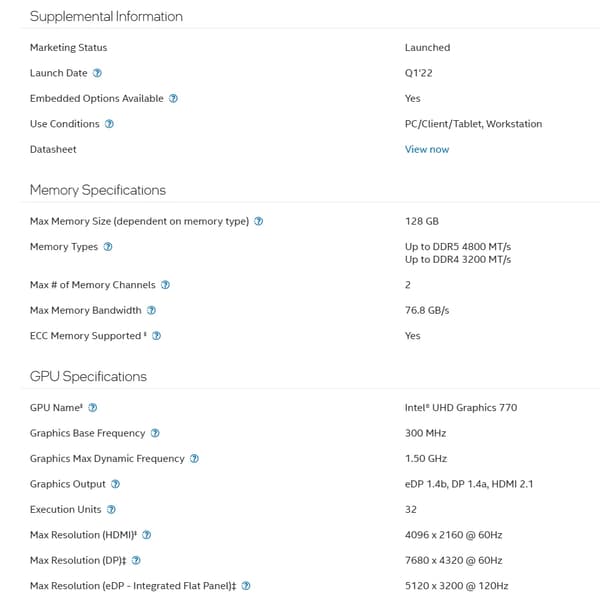The width and height of the screenshot is (600, 600).
Task: Click the Max Memory Bandwidth help icon
Action: (x=152, y=310)
